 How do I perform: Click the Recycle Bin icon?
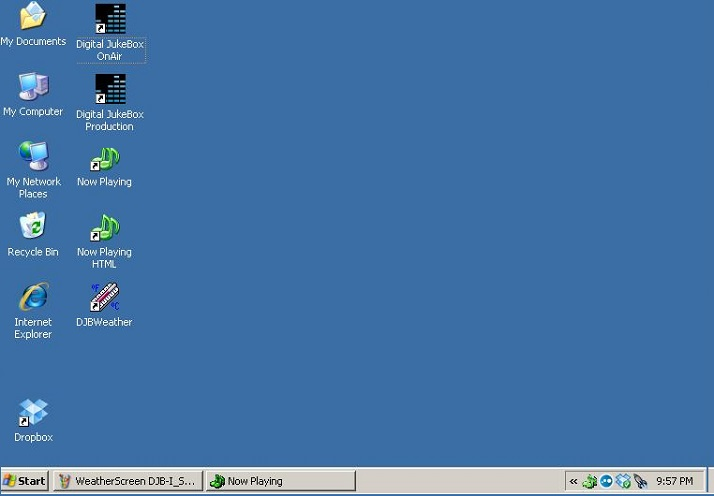pos(33,227)
